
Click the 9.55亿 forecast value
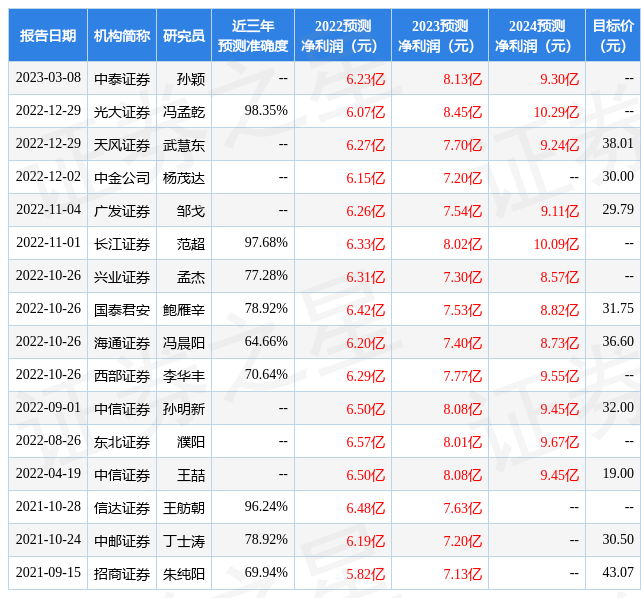pos(559,376)
